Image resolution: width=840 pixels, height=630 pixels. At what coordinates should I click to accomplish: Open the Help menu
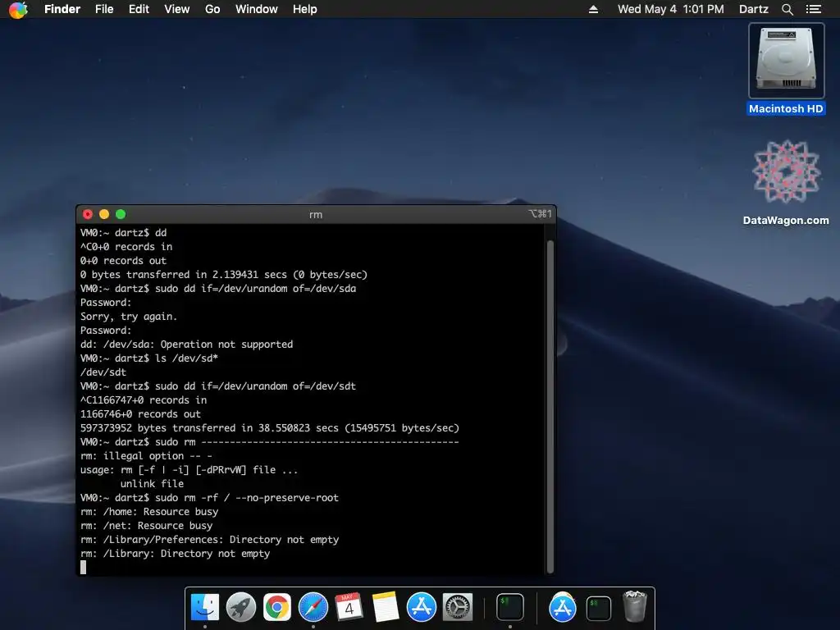pyautogui.click(x=305, y=9)
